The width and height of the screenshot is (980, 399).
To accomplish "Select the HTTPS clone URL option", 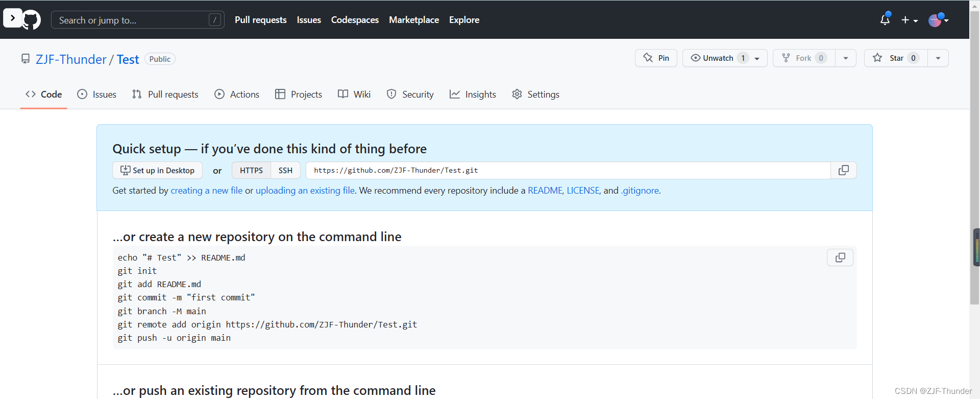I will point(251,170).
